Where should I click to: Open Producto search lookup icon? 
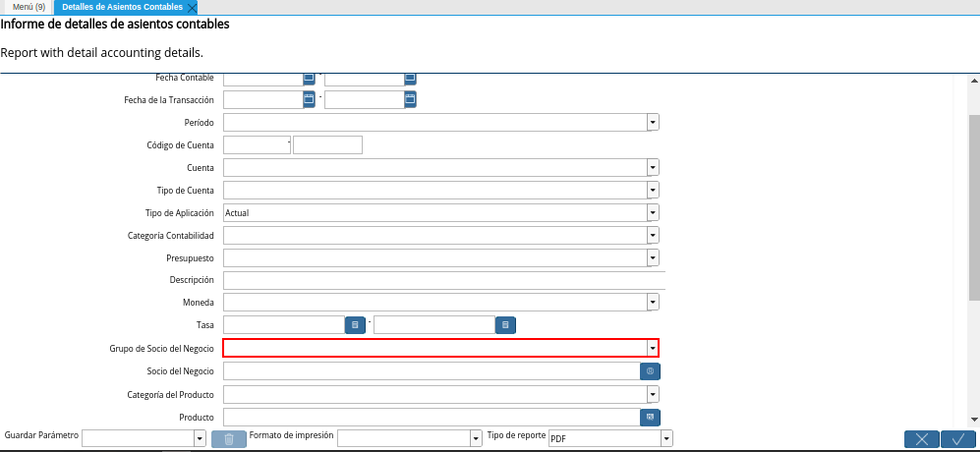coord(650,417)
